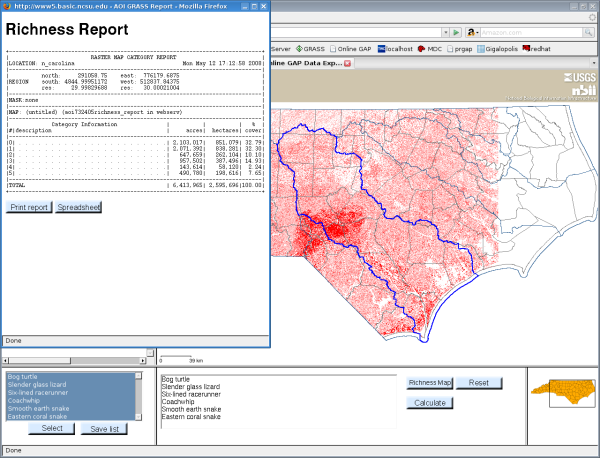
Task: Click the dense red hotspot on the map
Action: 337,229
